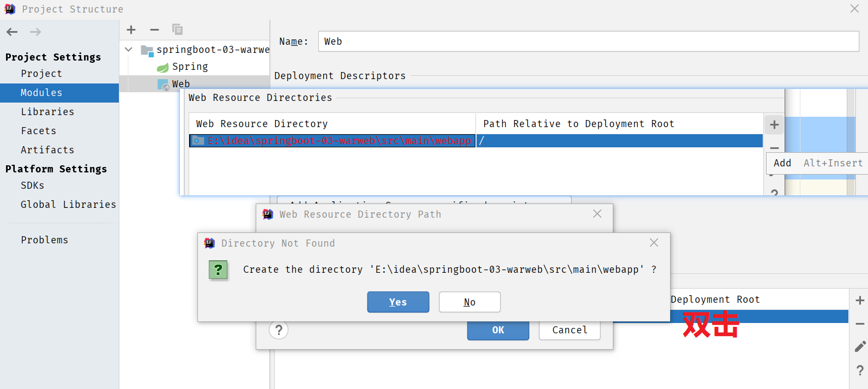Select the Spring facet in the tree
Viewport: 868px width, 389px height.
(190, 67)
